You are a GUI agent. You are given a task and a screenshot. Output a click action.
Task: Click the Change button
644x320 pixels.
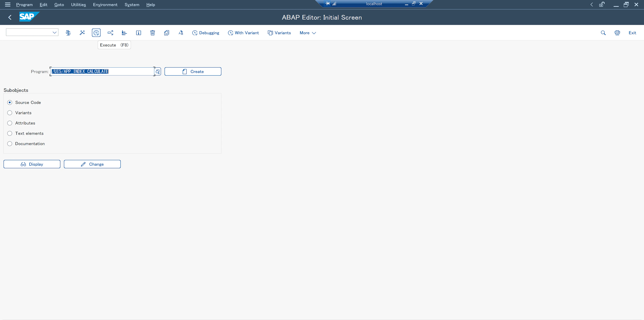[92, 164]
